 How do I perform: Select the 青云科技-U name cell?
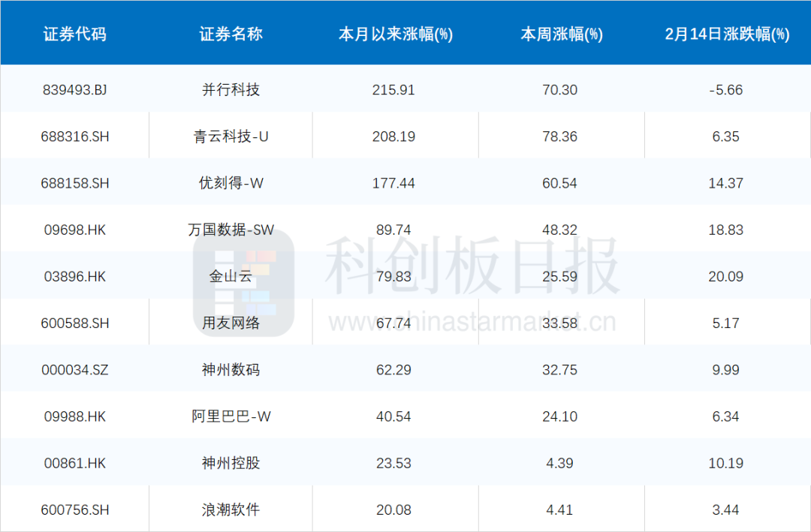point(231,137)
